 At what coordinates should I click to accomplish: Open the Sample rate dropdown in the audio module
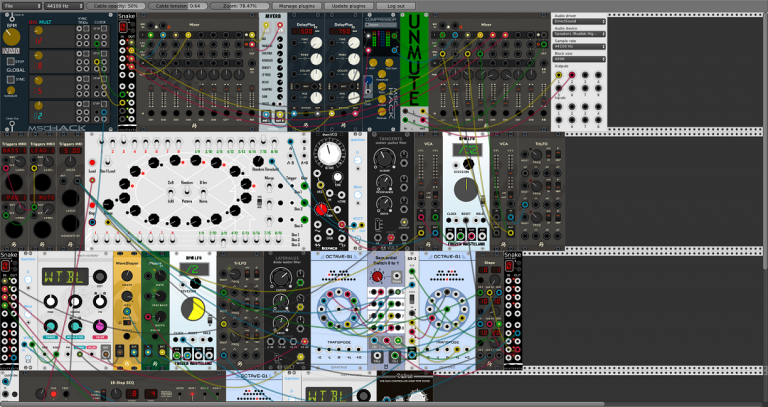tap(579, 47)
